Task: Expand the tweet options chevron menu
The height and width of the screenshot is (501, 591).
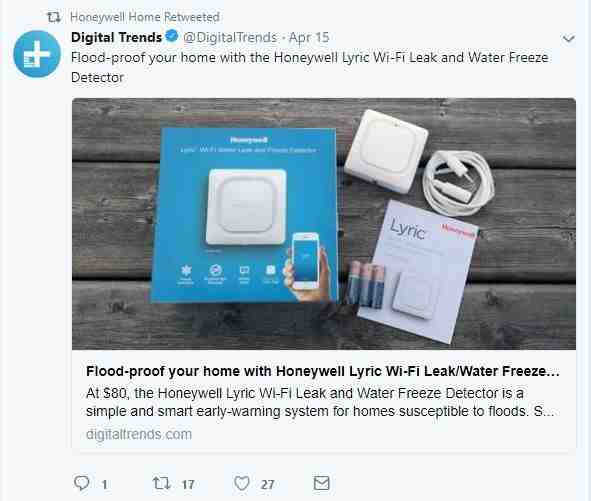Action: [x=568, y=38]
